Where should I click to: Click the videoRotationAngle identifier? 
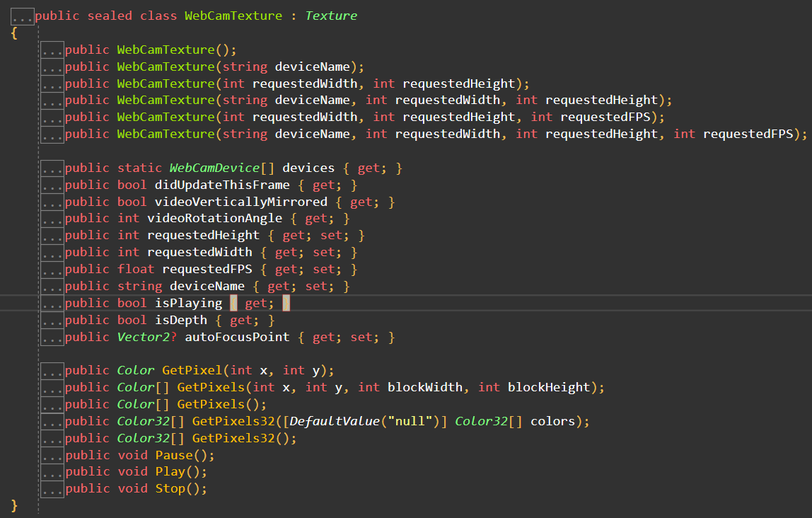215,219
